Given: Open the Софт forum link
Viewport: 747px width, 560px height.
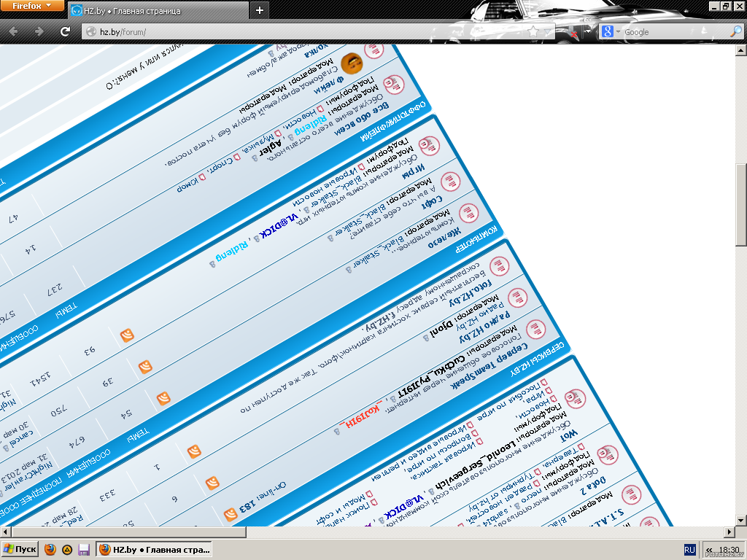Looking at the screenshot, I should [x=432, y=203].
